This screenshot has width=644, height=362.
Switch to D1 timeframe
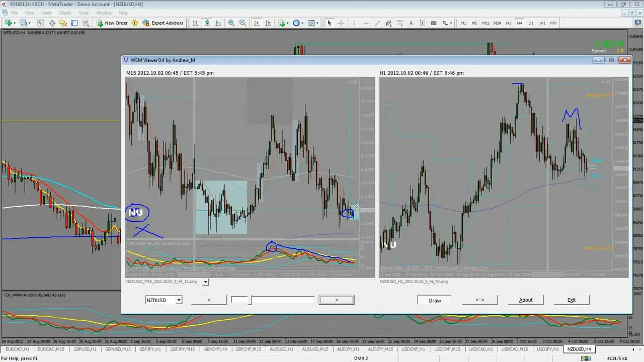tap(531, 23)
